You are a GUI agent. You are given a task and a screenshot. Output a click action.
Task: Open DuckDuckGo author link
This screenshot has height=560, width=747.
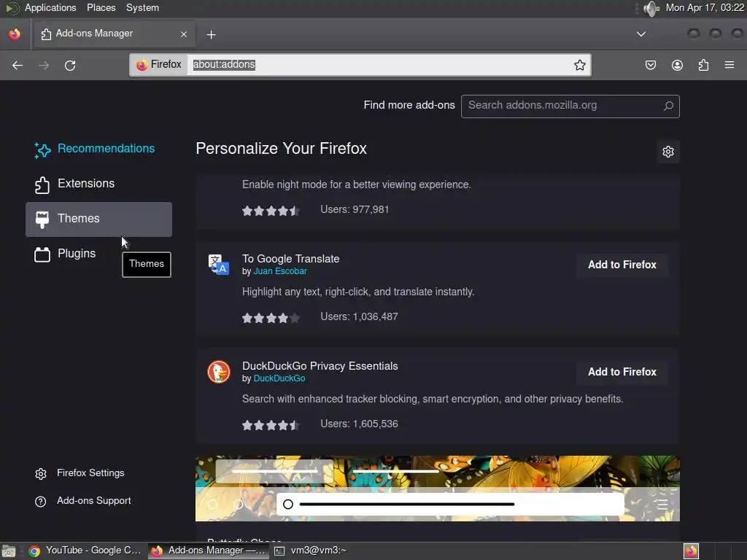[x=279, y=378]
